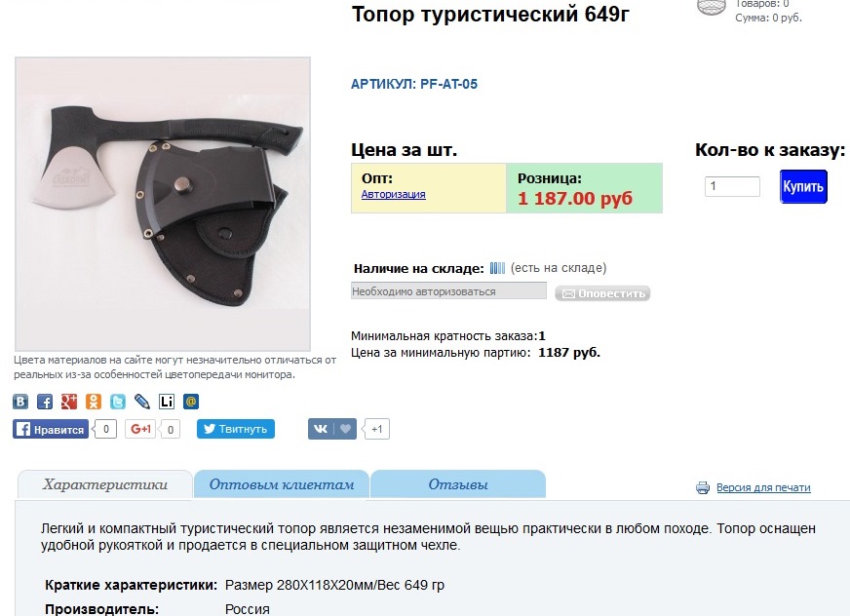Share the product on VKontakte

coord(20,402)
